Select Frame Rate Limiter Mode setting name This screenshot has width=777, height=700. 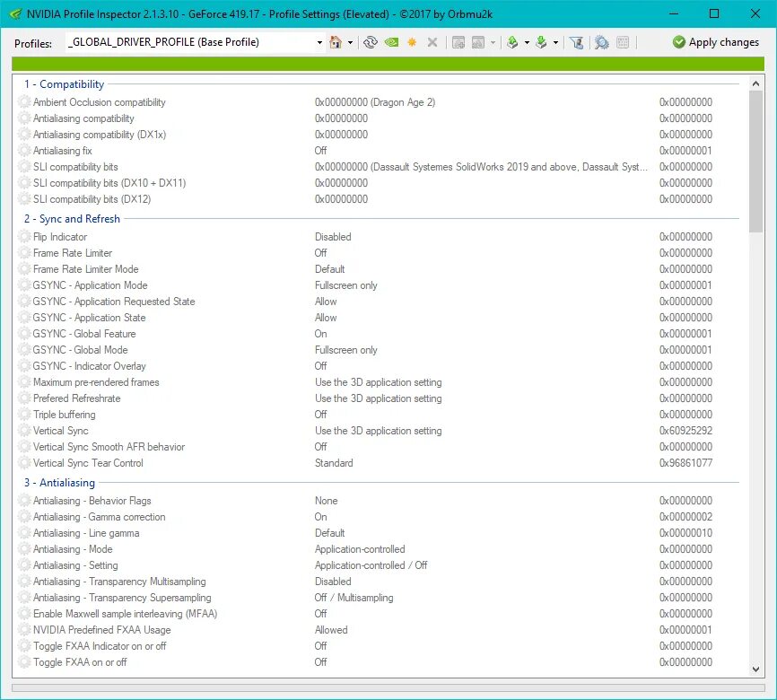click(x=86, y=269)
